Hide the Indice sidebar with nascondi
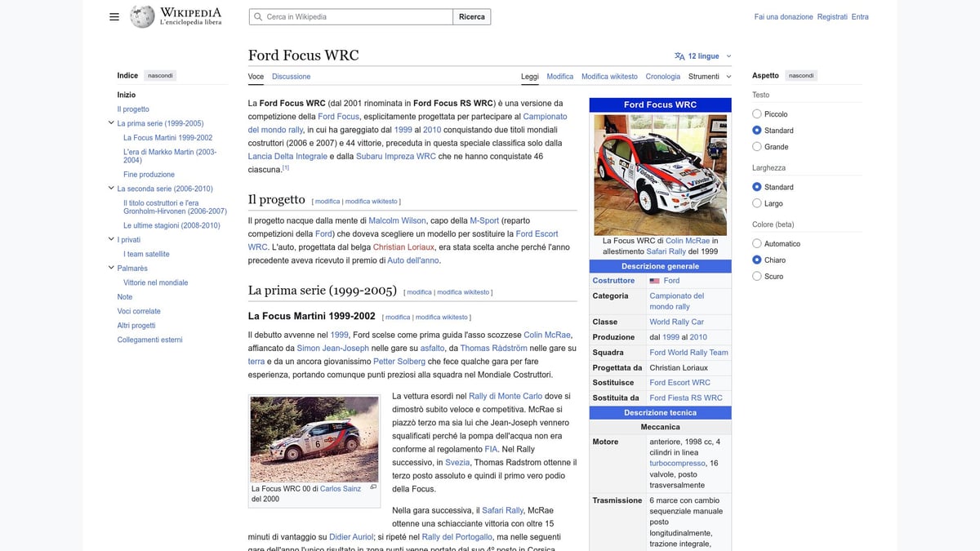Viewport: 980px width, 551px height. pos(159,75)
